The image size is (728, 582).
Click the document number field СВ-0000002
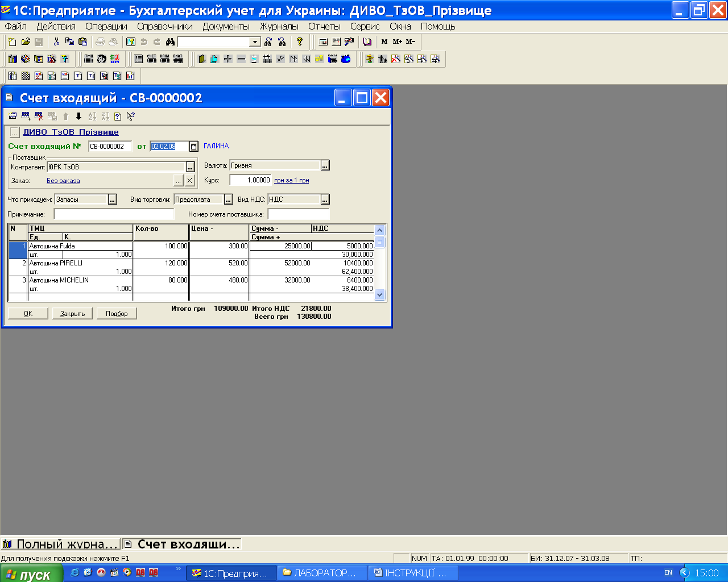click(110, 147)
